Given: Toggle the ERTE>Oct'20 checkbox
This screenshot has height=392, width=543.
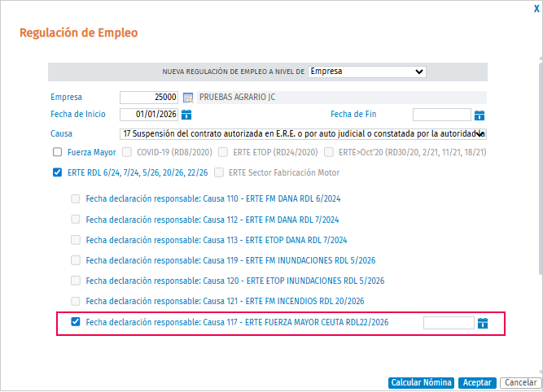Looking at the screenshot, I should coord(329,152).
